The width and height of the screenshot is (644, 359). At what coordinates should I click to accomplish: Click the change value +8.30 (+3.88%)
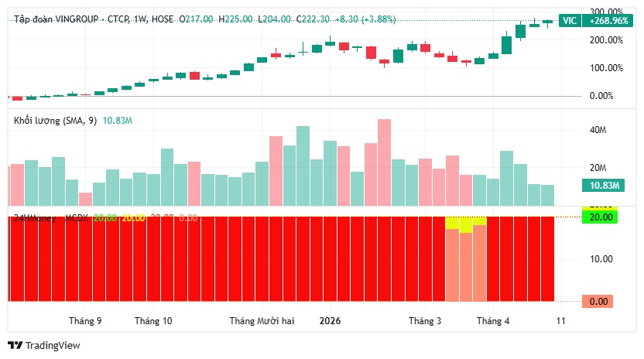[365, 19]
